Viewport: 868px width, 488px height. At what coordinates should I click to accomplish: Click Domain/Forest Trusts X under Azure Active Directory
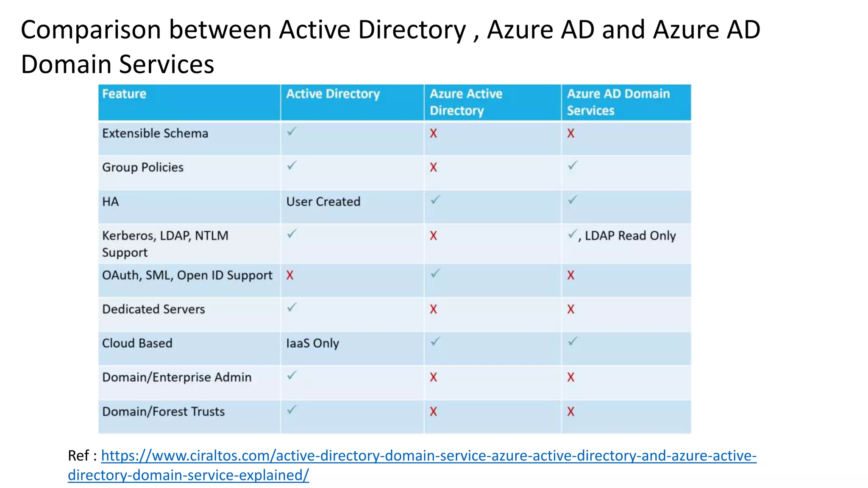click(433, 412)
